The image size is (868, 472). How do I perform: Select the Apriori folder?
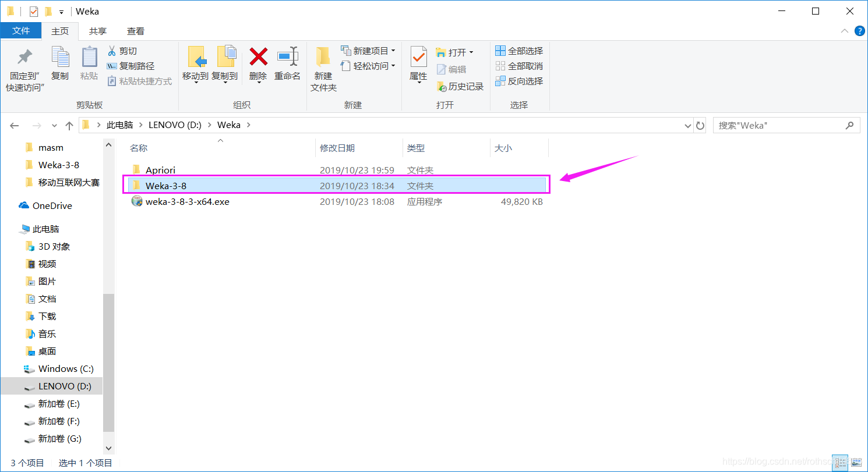pos(160,170)
